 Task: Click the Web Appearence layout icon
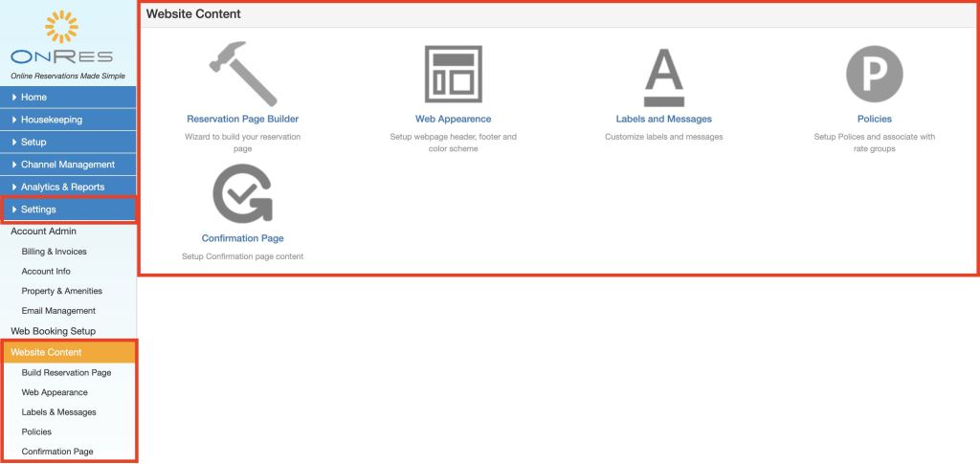[x=453, y=74]
